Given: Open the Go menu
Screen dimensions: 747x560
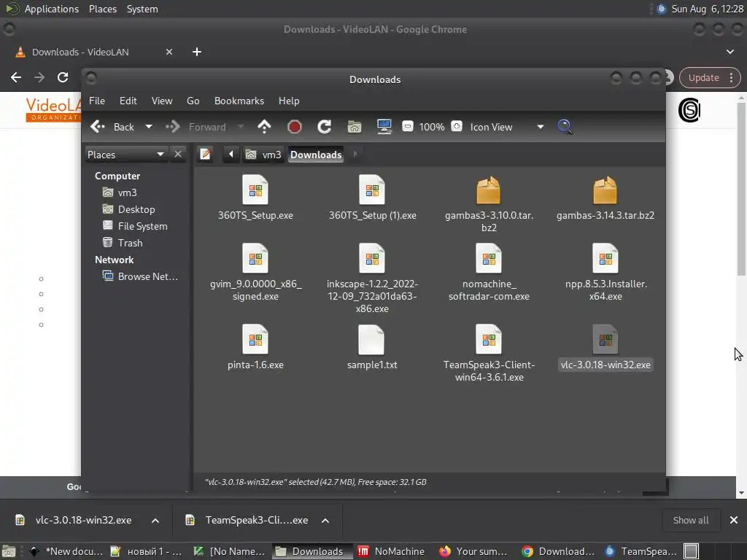Looking at the screenshot, I should pyautogui.click(x=193, y=101).
